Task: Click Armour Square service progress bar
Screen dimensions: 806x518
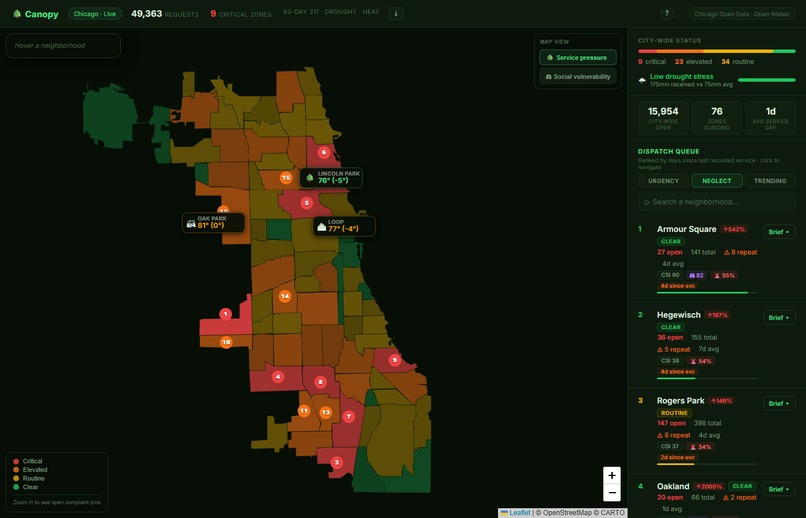Action: click(x=707, y=293)
